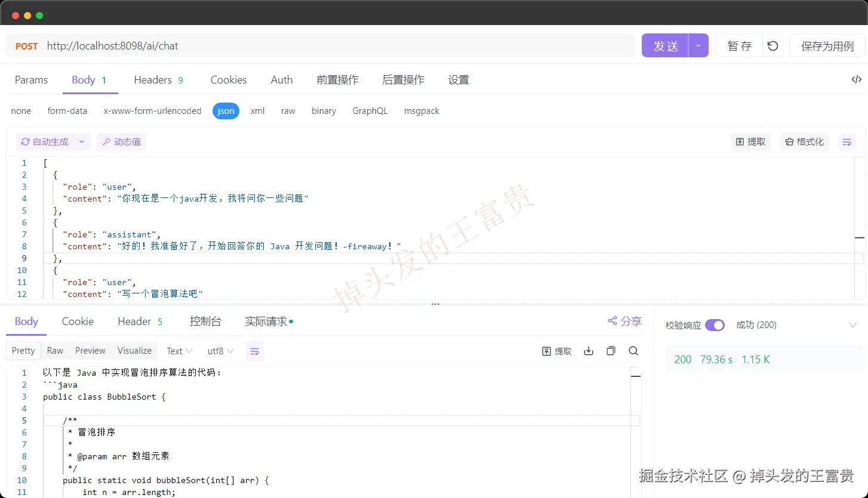Click the 保存为用例 button

coord(827,46)
